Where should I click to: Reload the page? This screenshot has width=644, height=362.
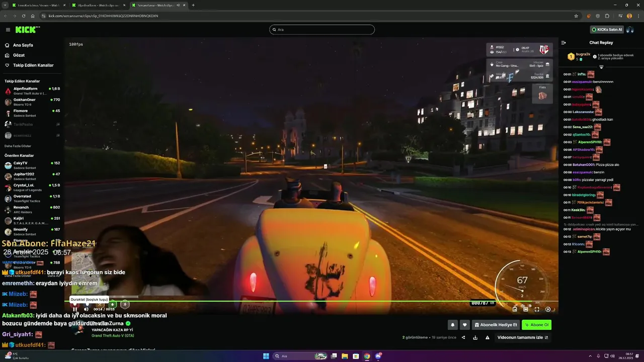point(23,16)
